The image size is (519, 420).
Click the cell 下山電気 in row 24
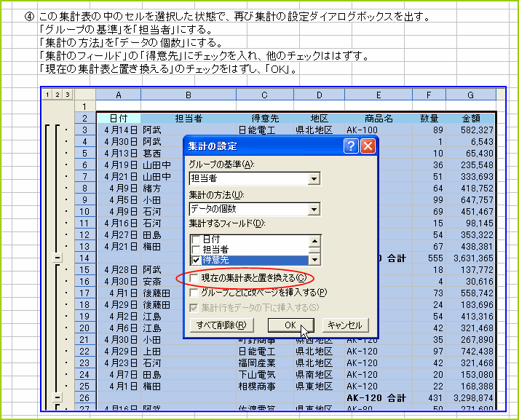[x=265, y=374]
